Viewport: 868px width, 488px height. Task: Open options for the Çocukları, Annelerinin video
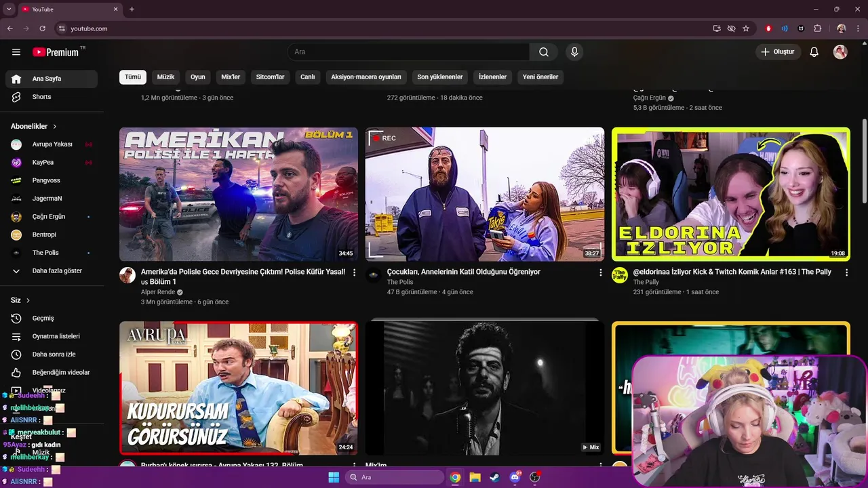pos(600,272)
